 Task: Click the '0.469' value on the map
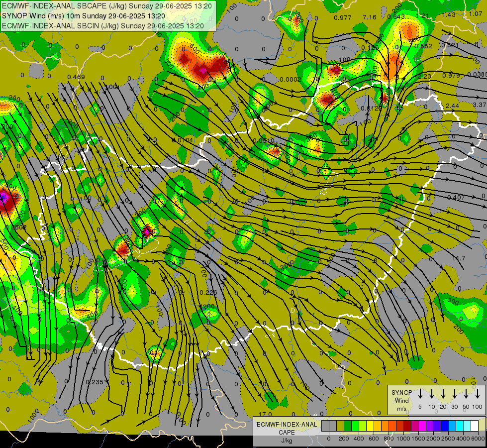click(x=76, y=77)
